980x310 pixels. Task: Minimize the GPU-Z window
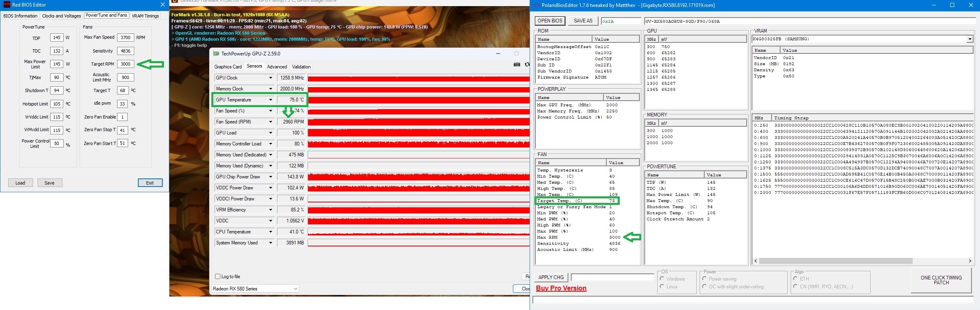(498, 53)
